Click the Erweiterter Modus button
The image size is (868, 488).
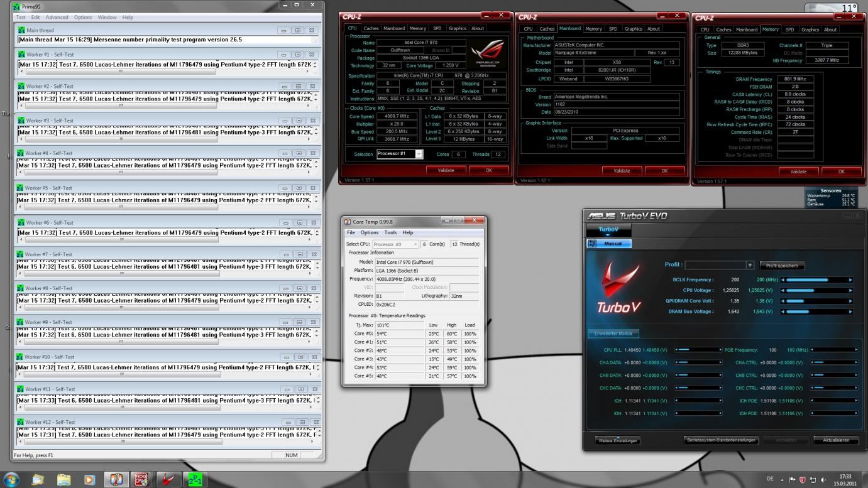(613, 333)
